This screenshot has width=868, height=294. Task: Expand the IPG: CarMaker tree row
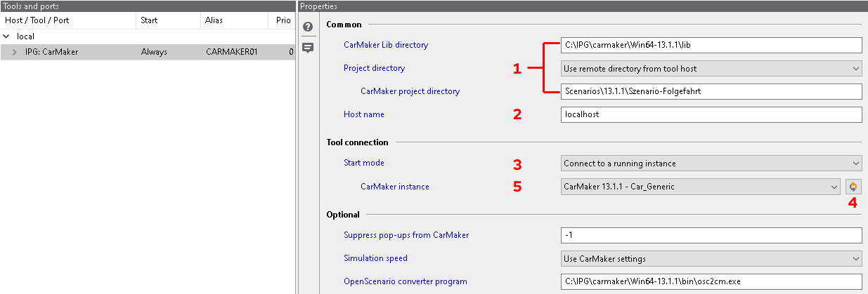(x=15, y=52)
